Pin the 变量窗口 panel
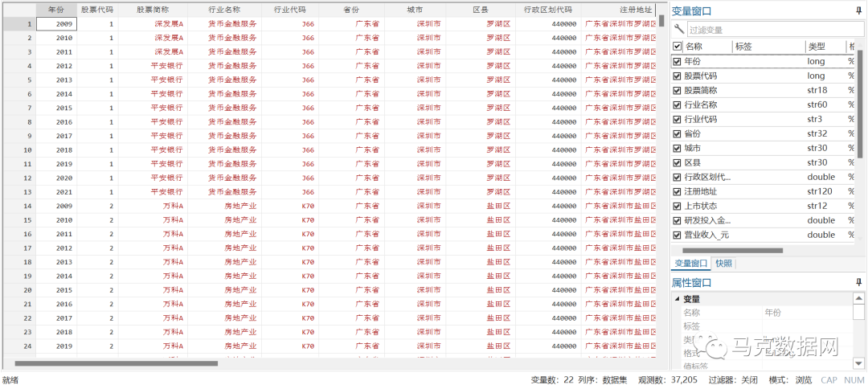Screen dimensions: 868x385 tap(858, 10)
